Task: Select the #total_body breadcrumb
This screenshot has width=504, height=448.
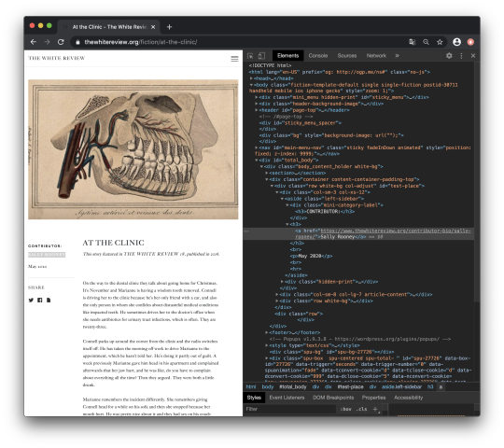Action: [293, 387]
